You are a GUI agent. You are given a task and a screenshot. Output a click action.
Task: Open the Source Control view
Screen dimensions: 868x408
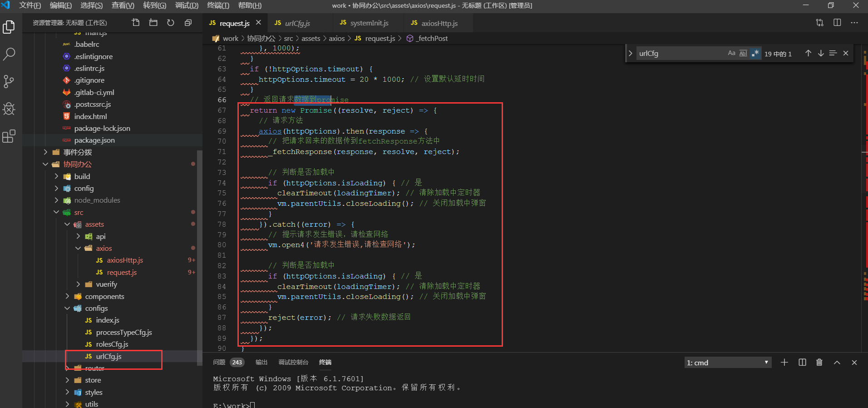(x=9, y=82)
